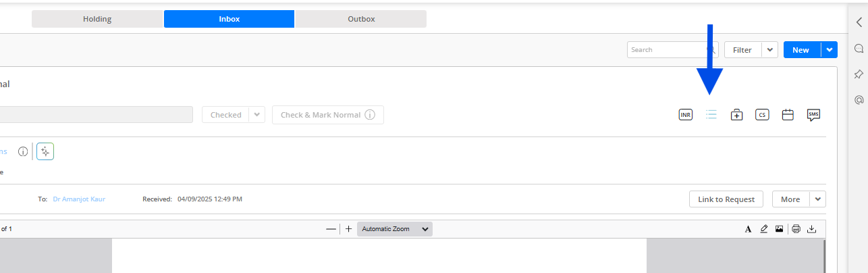This screenshot has width=868, height=273.
Task: Switch to the Outbox tab
Action: pyautogui.click(x=361, y=19)
